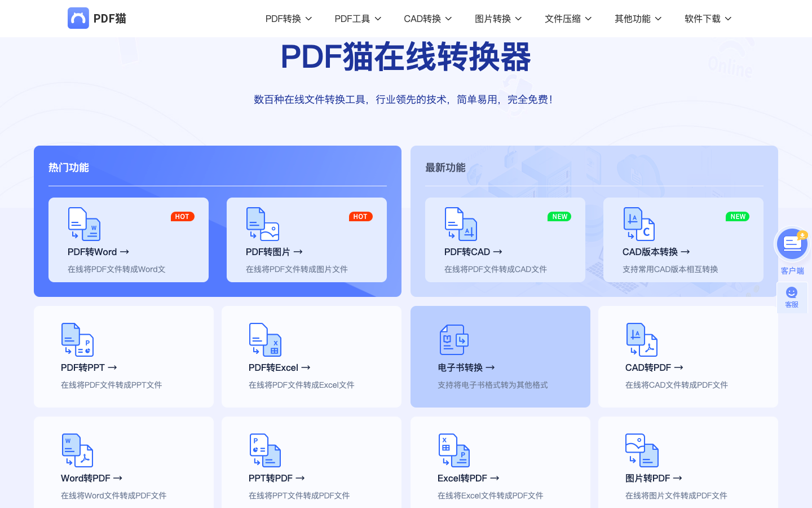
Task: Open the 软件下载 menu item
Action: [x=707, y=18]
